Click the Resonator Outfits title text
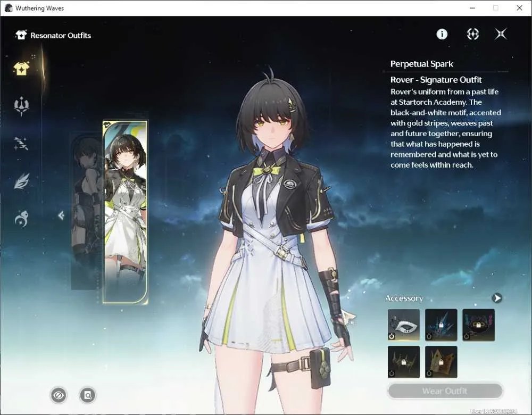The image size is (532, 415). click(x=61, y=35)
